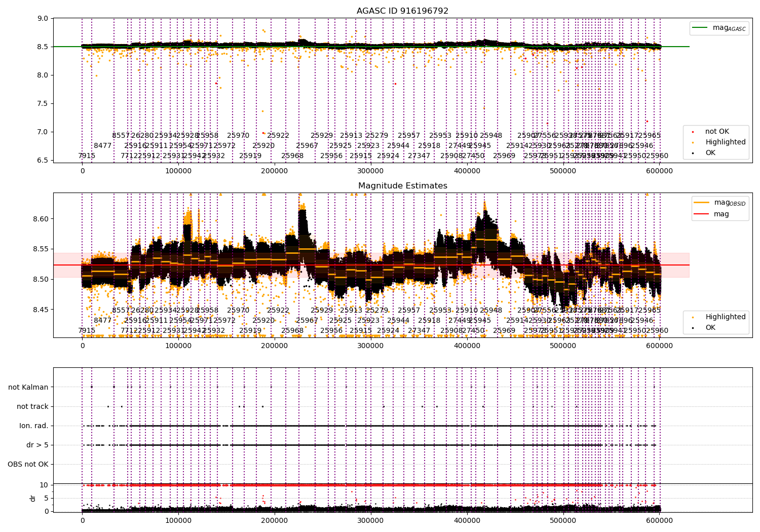The width and height of the screenshot is (760, 532).
Task: Click y-axis tick "8.0" in top plot
Action: coord(43,75)
